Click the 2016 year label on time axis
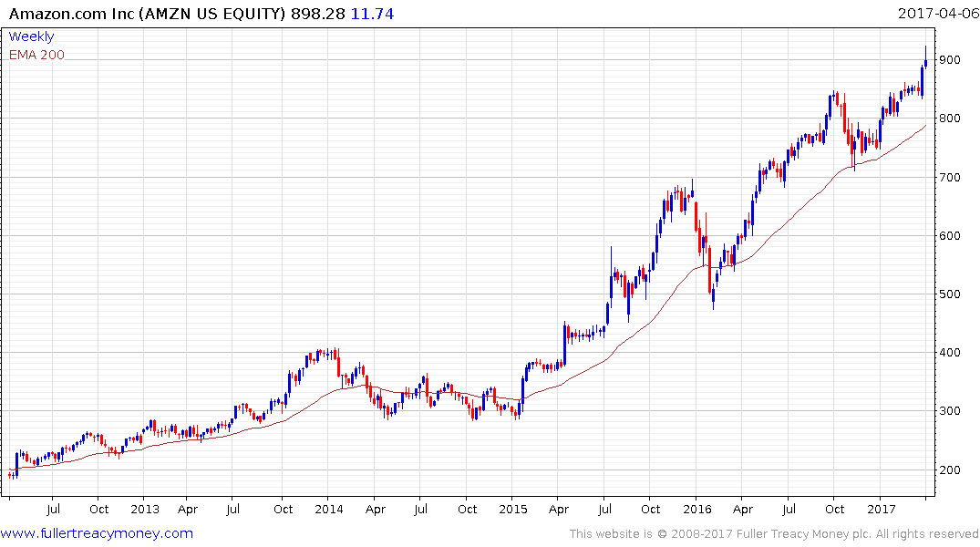 [x=696, y=510]
